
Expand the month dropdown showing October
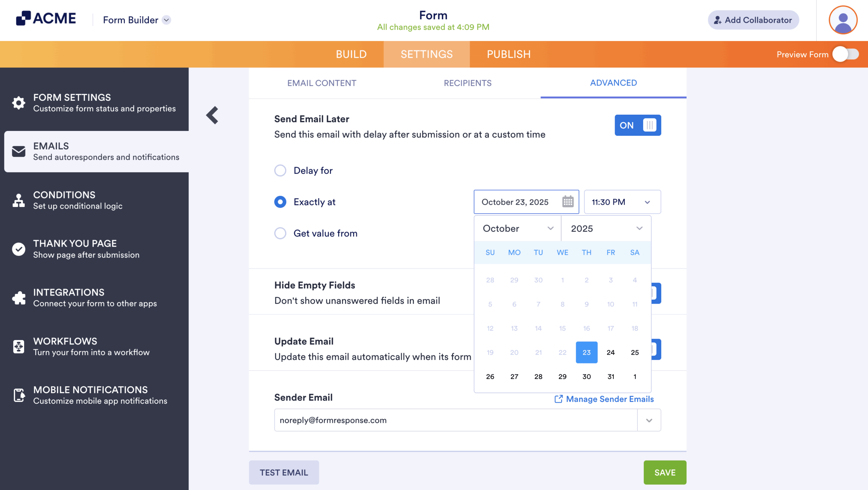tap(516, 228)
